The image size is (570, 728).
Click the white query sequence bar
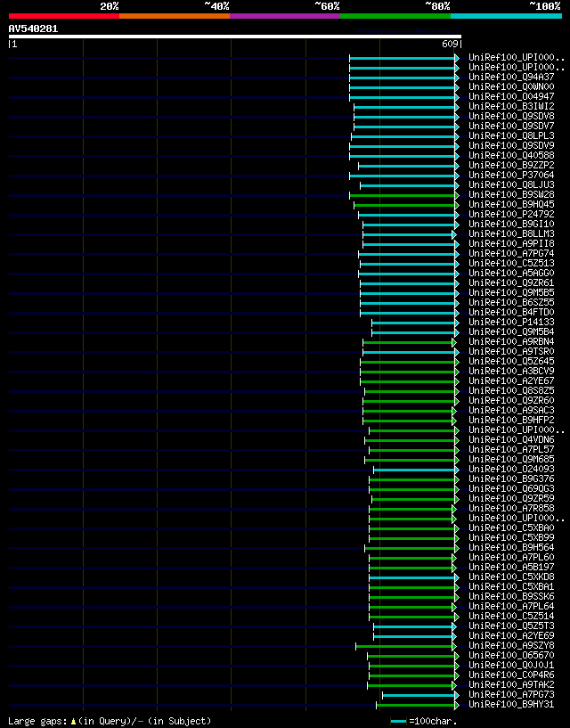click(x=235, y=37)
